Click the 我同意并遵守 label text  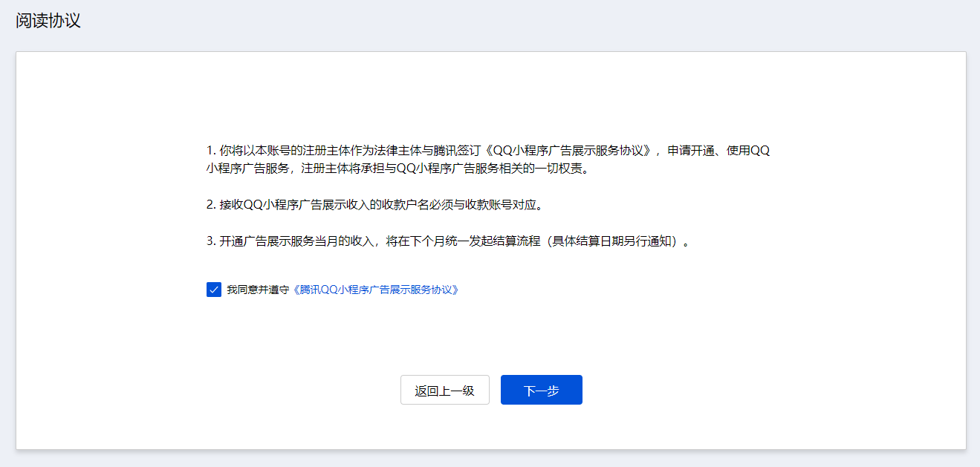pos(258,290)
